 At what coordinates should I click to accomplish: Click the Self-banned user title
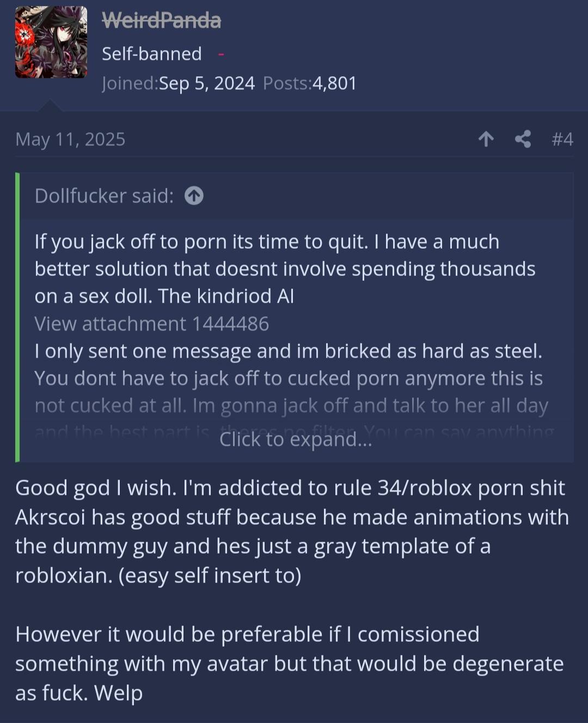151,54
